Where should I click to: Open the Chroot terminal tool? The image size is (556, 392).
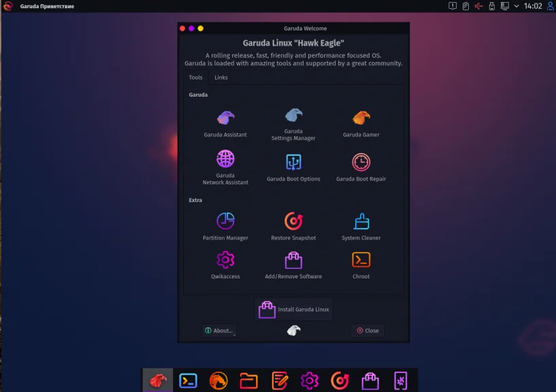tap(361, 261)
